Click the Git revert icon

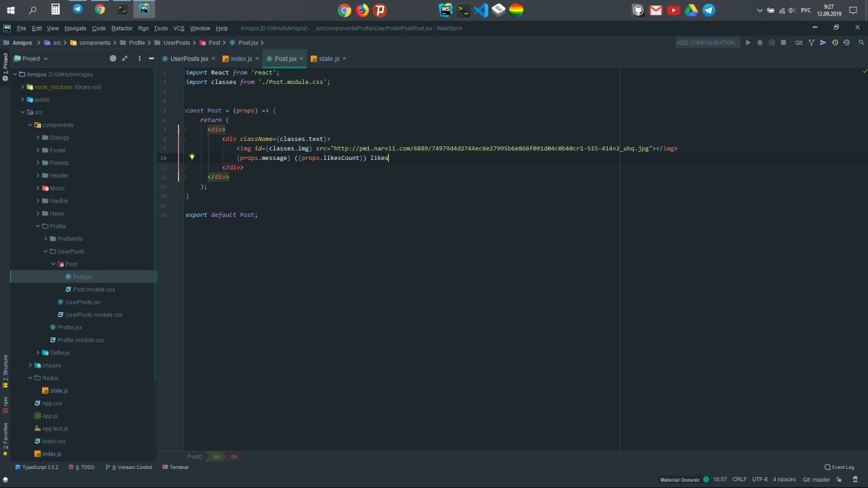tap(846, 43)
